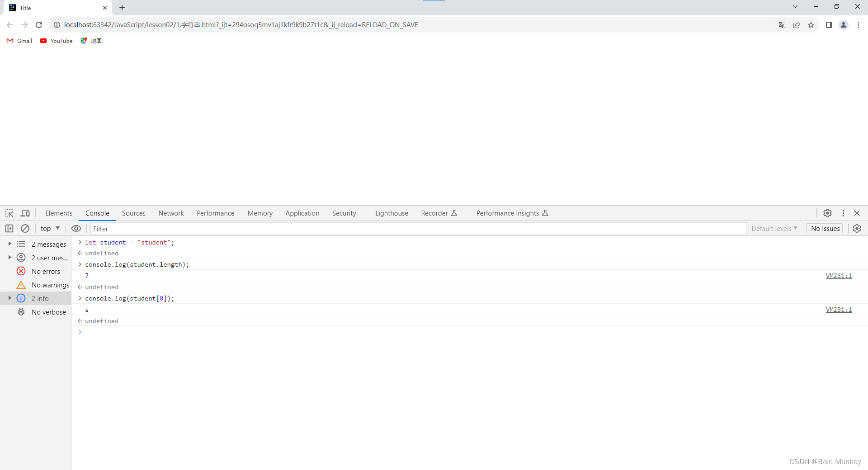Create a live expression with eye icon
Viewport: 868px width, 470px height.
point(76,229)
